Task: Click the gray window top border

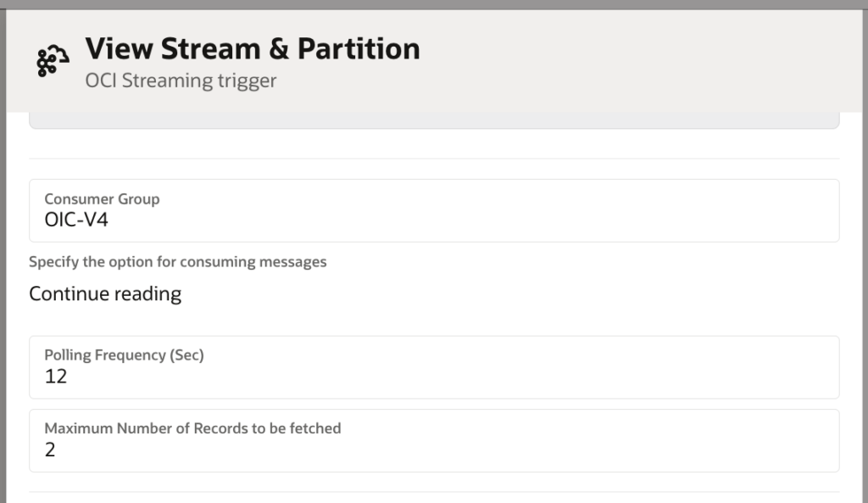Action: click(434, 4)
